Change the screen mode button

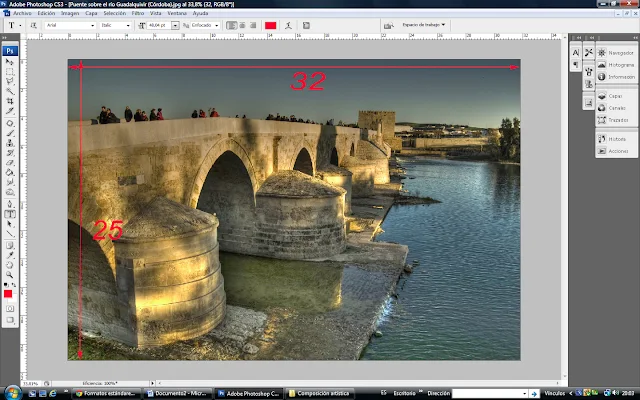10,320
